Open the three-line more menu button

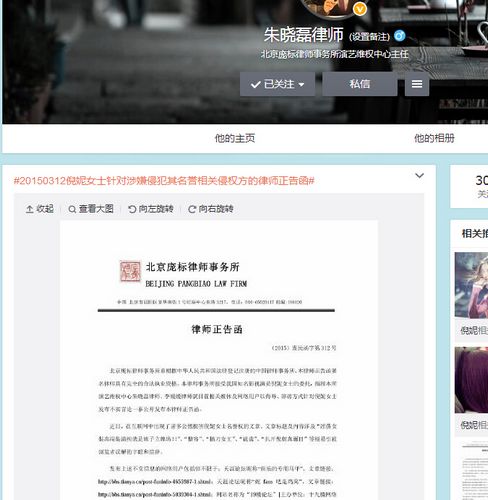tap(417, 84)
